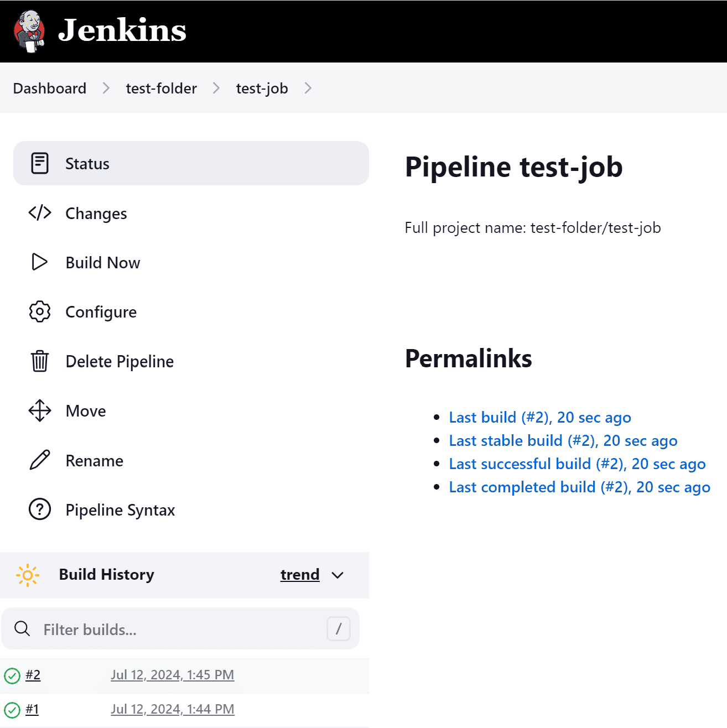Viewport: 727px width, 728px height.
Task: Click the Pipeline test-job heading
Action: pos(514,167)
